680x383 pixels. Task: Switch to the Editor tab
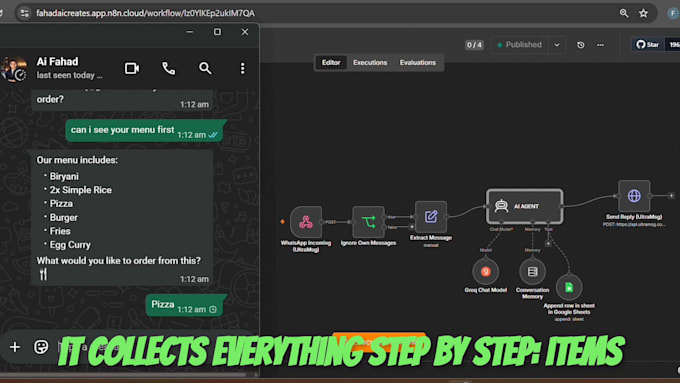coord(331,62)
